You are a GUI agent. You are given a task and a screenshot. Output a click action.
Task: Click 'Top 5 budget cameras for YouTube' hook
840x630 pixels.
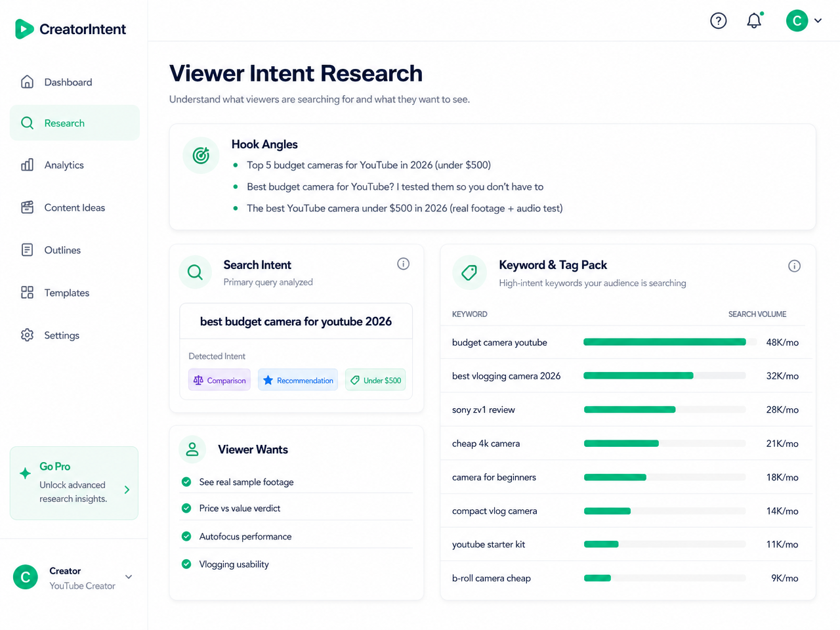(x=369, y=165)
